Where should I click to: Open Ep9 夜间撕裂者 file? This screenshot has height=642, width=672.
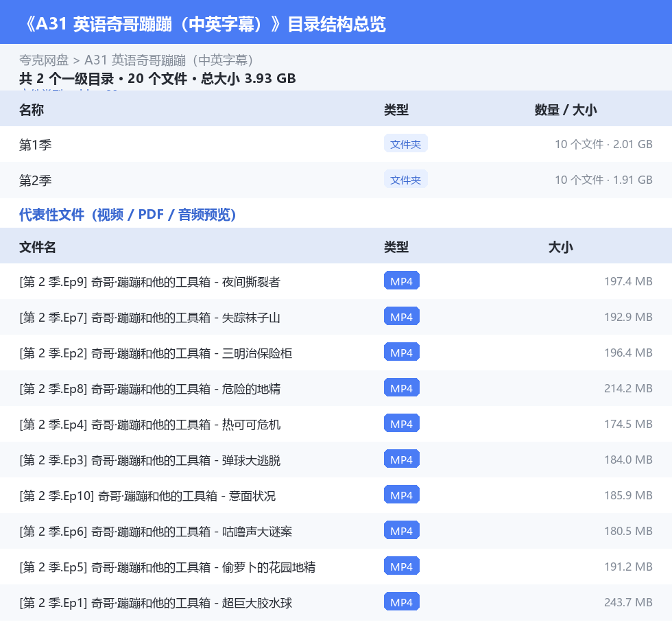click(149, 282)
